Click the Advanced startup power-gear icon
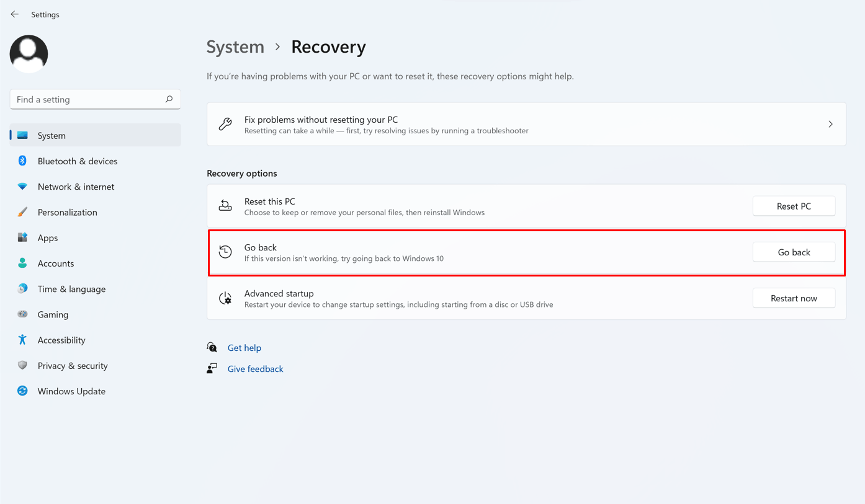The image size is (865, 504). point(225,298)
